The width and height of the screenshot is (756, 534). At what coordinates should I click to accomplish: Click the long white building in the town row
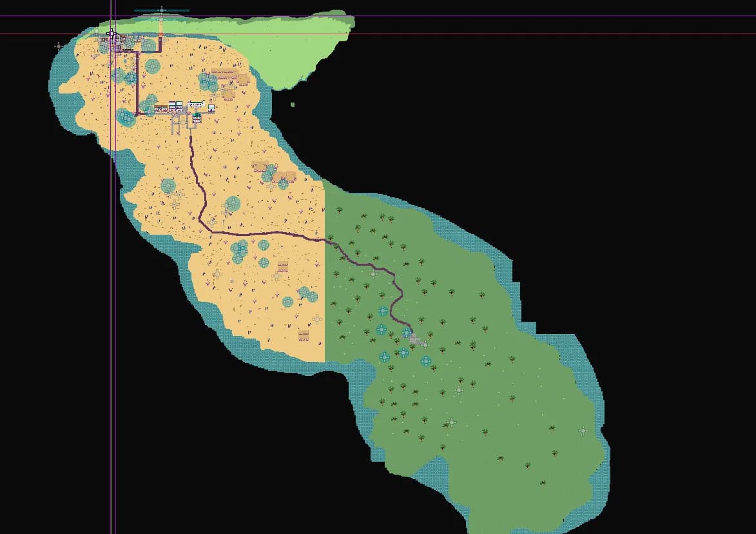click(x=196, y=104)
